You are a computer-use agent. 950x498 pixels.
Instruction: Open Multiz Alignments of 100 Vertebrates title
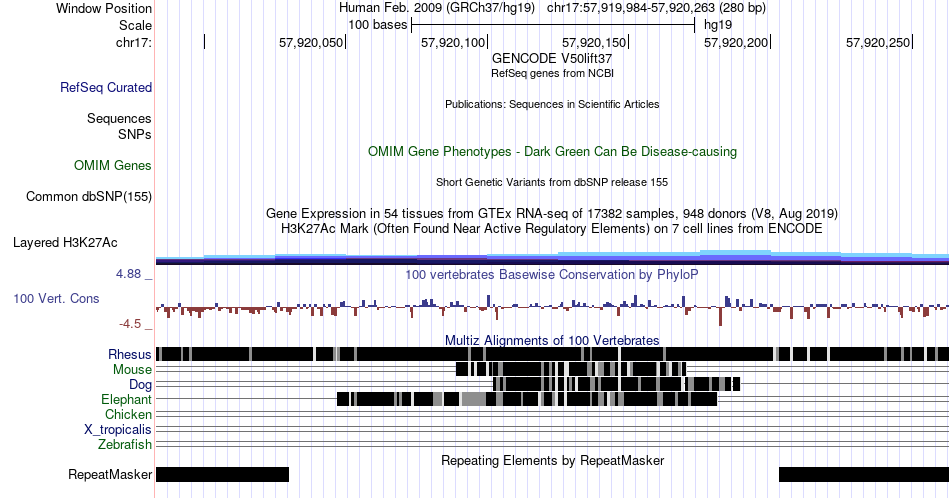point(552,340)
